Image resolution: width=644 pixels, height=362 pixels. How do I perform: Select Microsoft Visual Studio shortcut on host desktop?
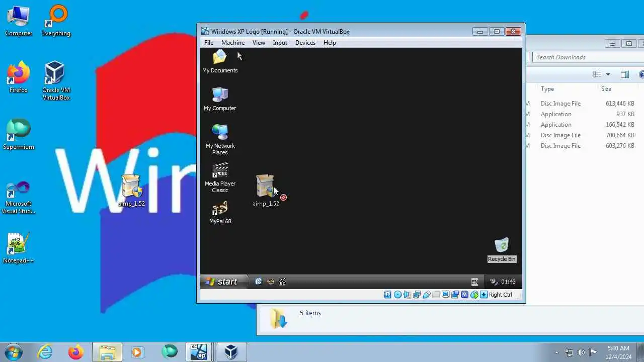tap(19, 197)
